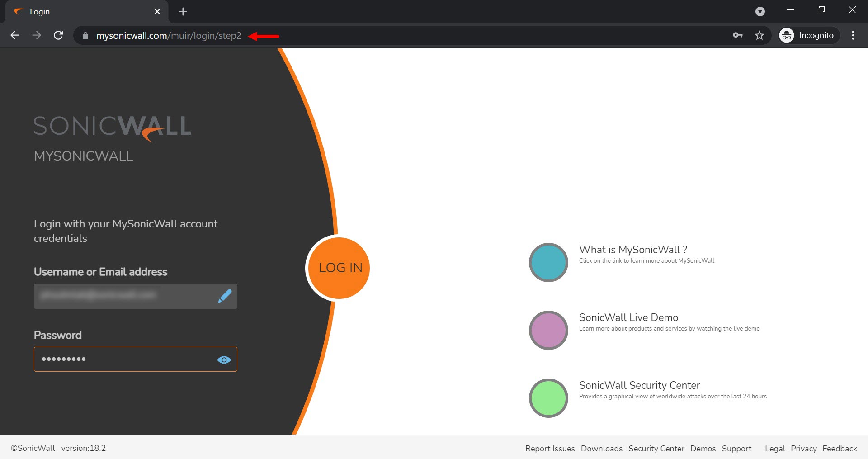Click the pencil edit username icon
Screen dimensions: 868x459
pos(225,296)
